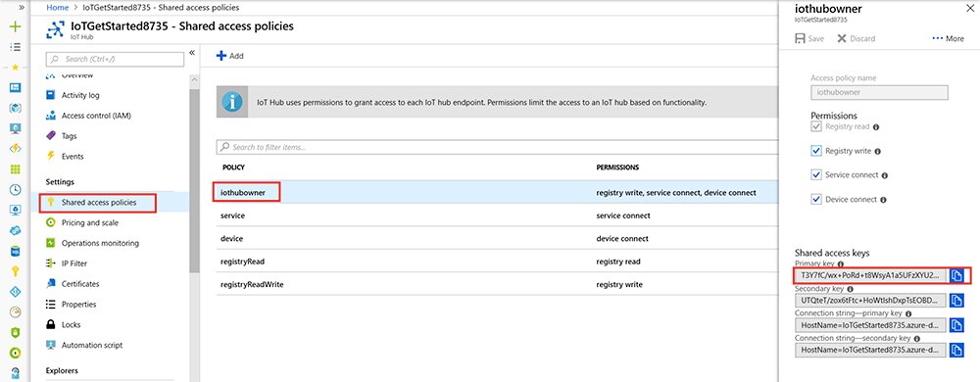Open Locks menu item
Screen dimensions: 980x382
[63, 324]
